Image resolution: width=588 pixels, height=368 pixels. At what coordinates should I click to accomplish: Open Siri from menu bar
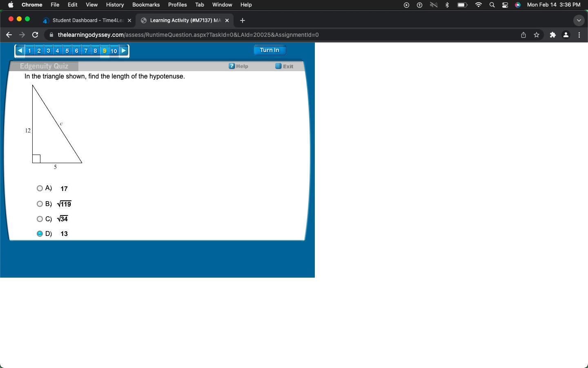[518, 5]
